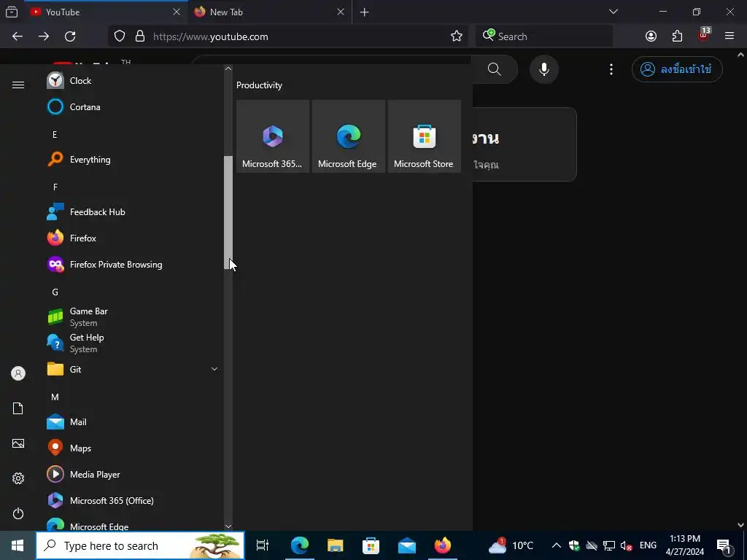Click the red extension icon with badge 13
Screen dimensions: 747x560
704,35
